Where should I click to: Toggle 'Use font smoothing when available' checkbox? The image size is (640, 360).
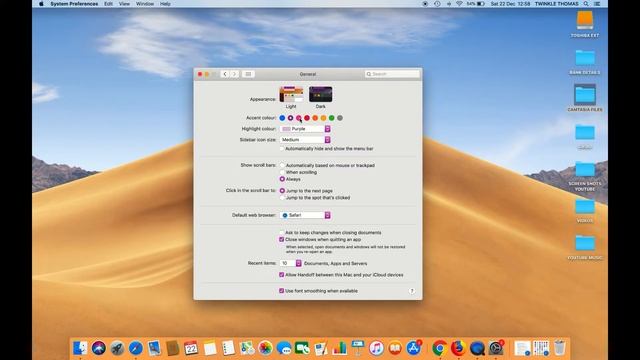[282, 291]
